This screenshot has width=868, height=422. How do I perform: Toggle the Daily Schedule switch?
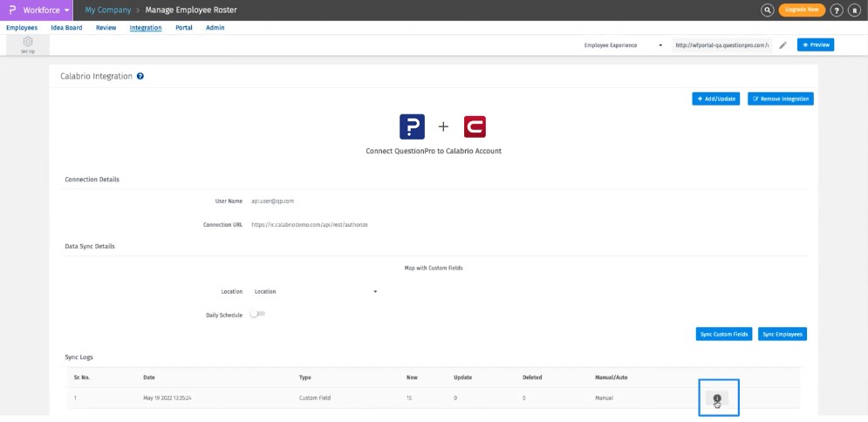click(x=257, y=314)
